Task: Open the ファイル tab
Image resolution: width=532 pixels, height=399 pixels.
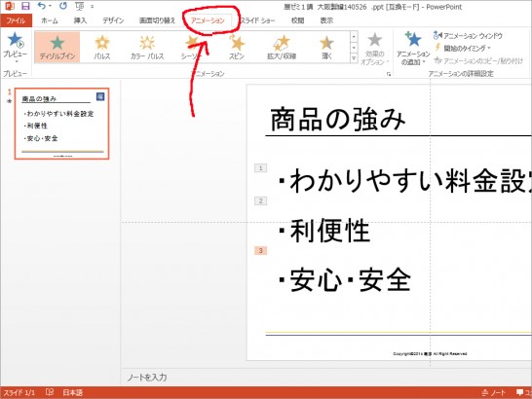Action: point(16,20)
